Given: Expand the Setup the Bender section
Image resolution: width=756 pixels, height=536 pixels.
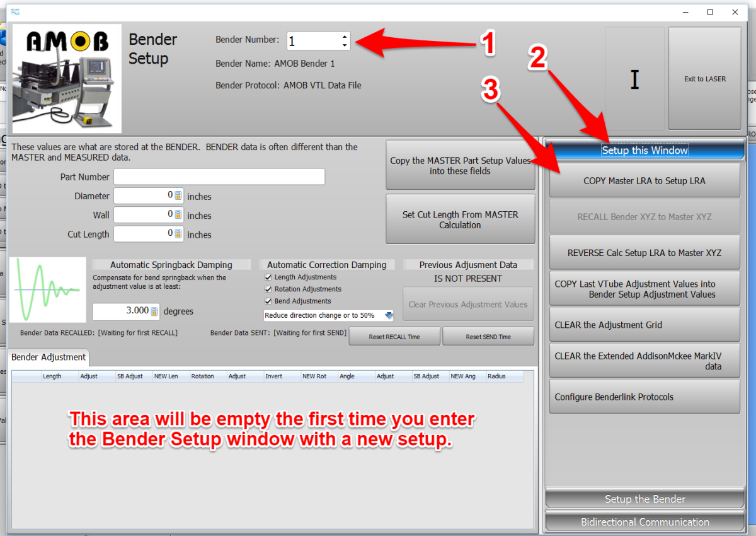Looking at the screenshot, I should (x=644, y=499).
